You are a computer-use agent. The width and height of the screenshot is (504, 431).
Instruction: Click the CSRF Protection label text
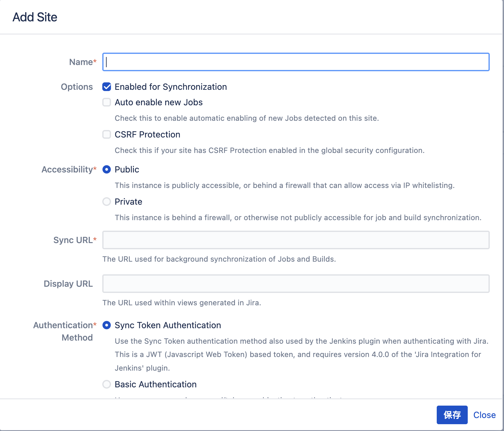[148, 134]
